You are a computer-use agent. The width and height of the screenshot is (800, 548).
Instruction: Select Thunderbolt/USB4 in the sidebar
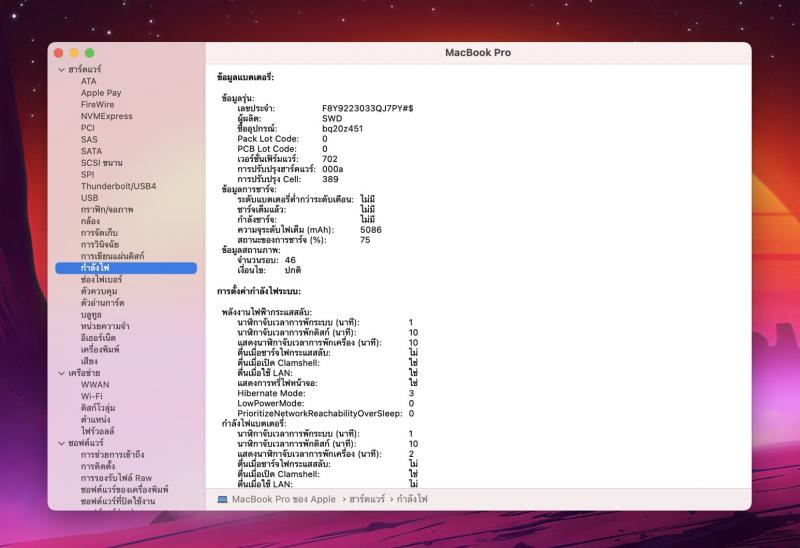(x=118, y=186)
